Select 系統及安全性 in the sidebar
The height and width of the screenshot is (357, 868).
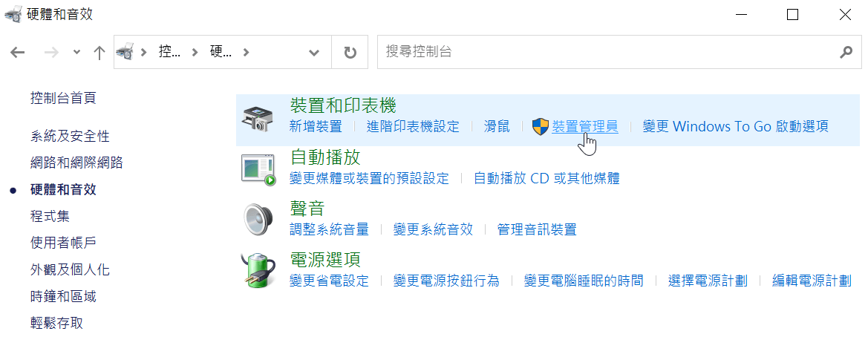(x=70, y=136)
